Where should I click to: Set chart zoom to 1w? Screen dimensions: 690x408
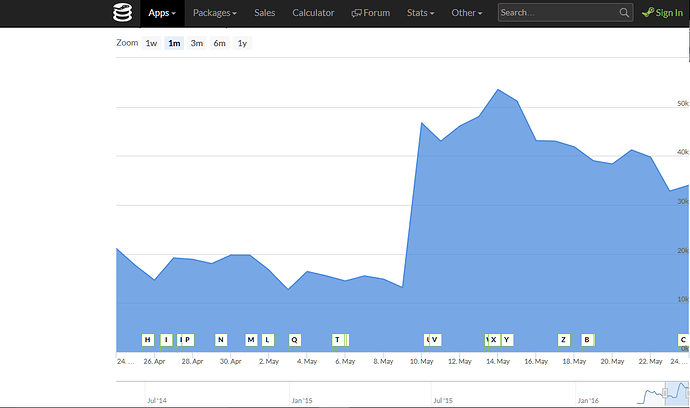pyautogui.click(x=151, y=43)
